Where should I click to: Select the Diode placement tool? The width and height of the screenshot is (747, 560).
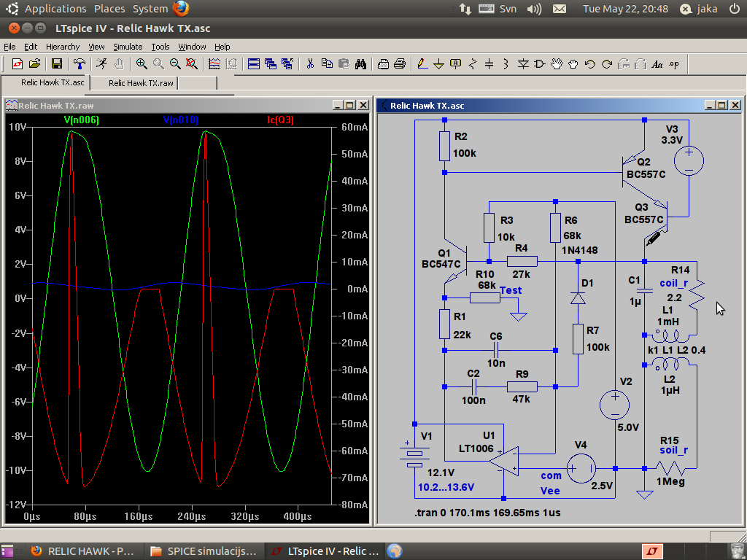[523, 64]
